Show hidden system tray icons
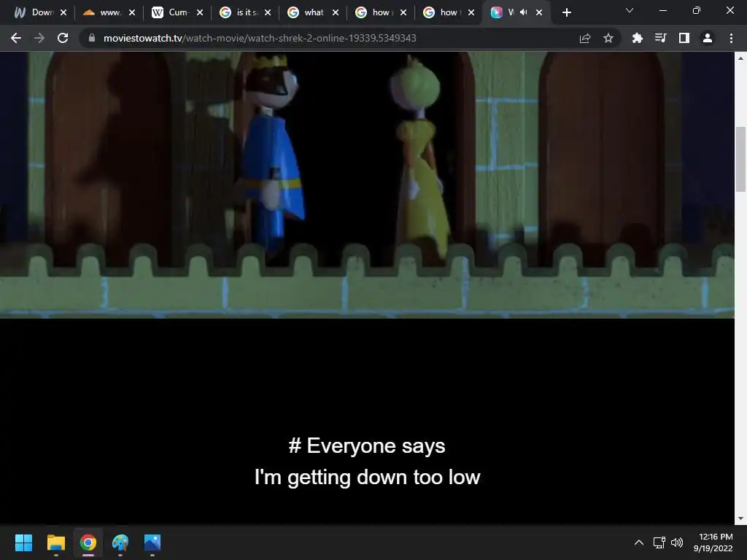This screenshot has height=560, width=747. click(639, 542)
